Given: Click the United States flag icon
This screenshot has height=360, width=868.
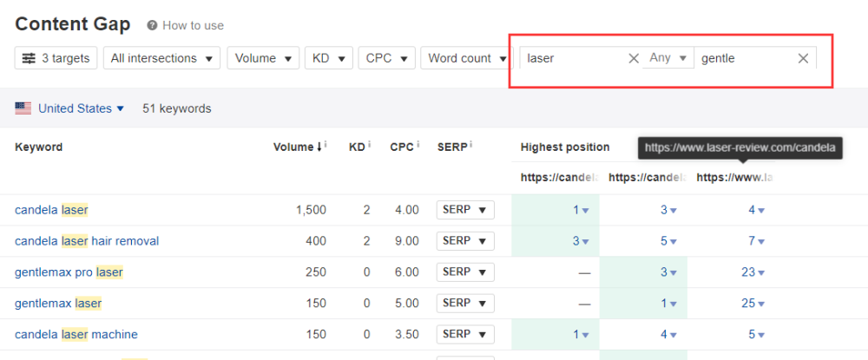Looking at the screenshot, I should pos(23,108).
